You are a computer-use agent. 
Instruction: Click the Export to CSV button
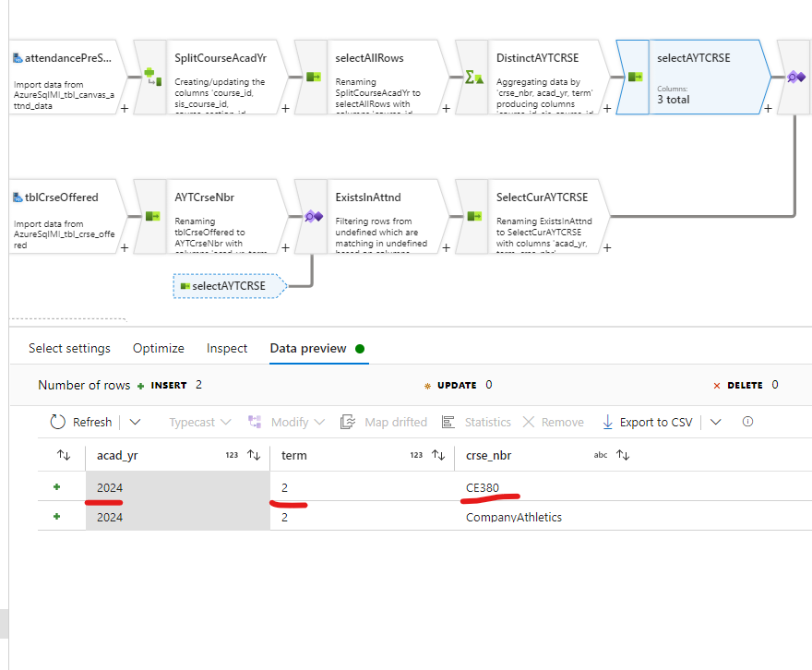tap(648, 422)
